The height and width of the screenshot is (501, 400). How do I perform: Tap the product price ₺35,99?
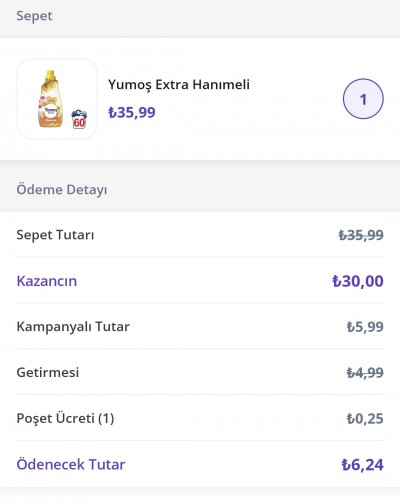[x=132, y=112]
